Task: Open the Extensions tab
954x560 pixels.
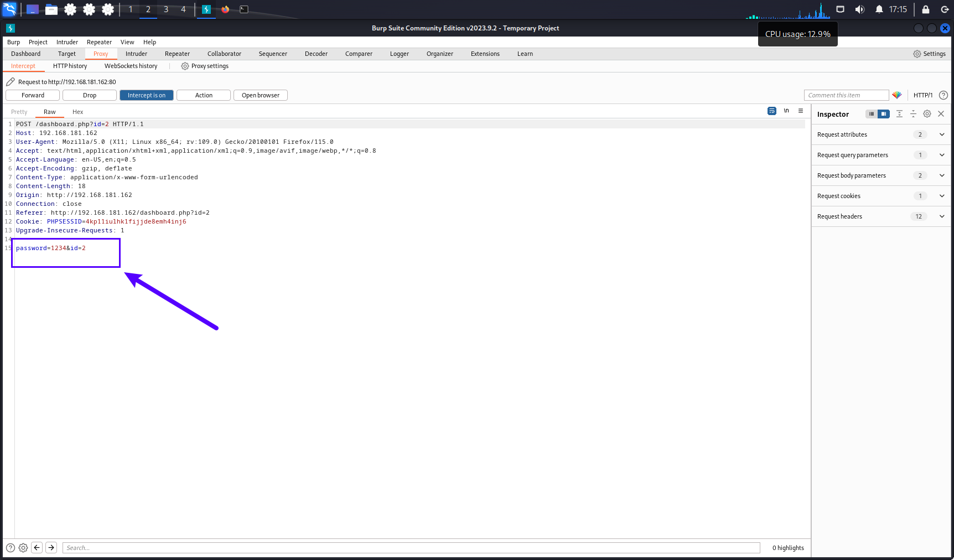Action: tap(485, 54)
